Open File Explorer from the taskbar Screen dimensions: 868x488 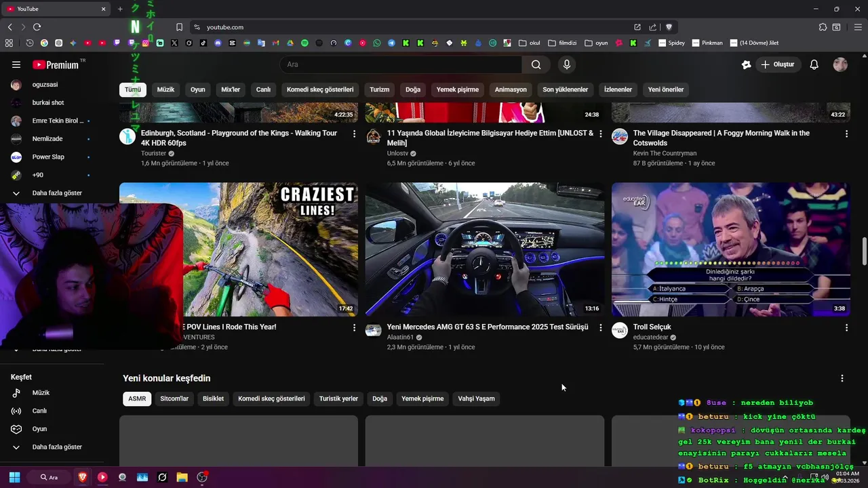point(182,477)
